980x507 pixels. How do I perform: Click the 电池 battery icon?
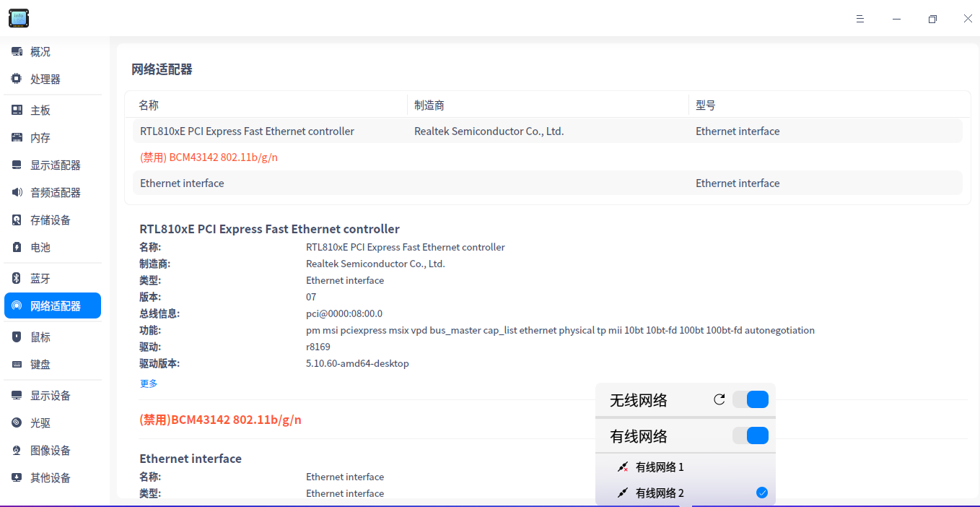(x=17, y=248)
